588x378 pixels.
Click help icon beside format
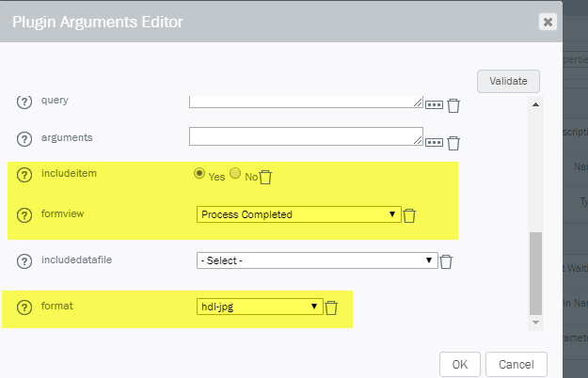pyautogui.click(x=25, y=307)
